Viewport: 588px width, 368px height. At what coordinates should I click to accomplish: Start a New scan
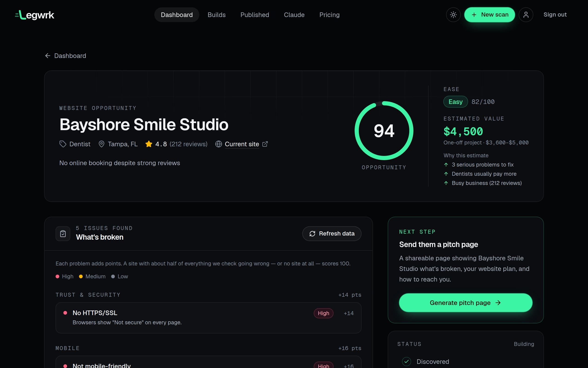coord(489,15)
